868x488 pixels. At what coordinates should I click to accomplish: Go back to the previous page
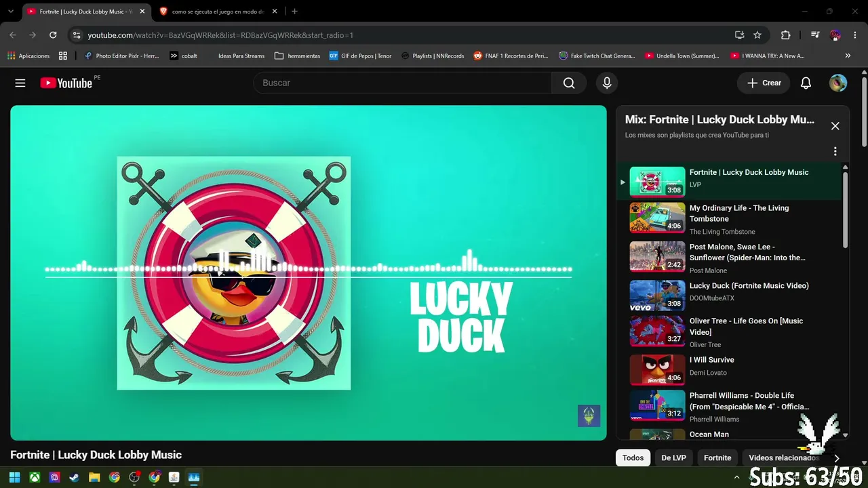pyautogui.click(x=13, y=35)
